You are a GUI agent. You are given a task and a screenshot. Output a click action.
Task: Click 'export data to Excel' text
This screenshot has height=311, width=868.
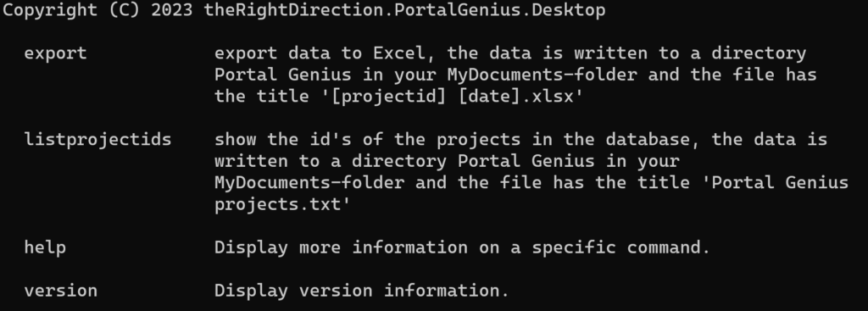320,53
